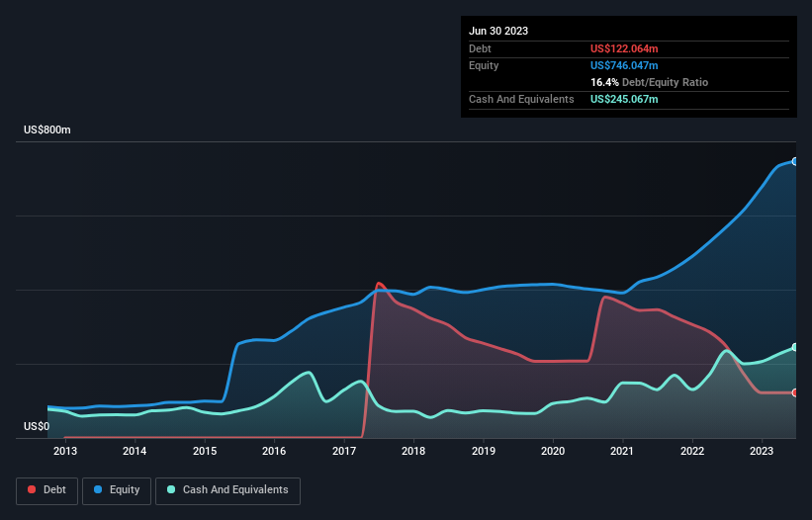Click the 2013 x-axis label
Screen dimensions: 812x520
pos(65,451)
